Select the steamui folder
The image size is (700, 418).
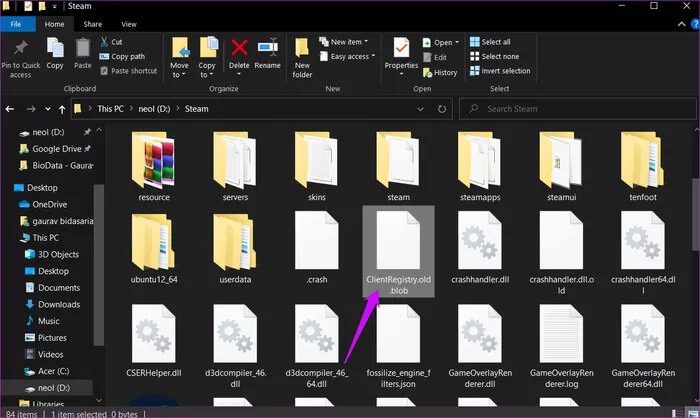pyautogui.click(x=561, y=167)
